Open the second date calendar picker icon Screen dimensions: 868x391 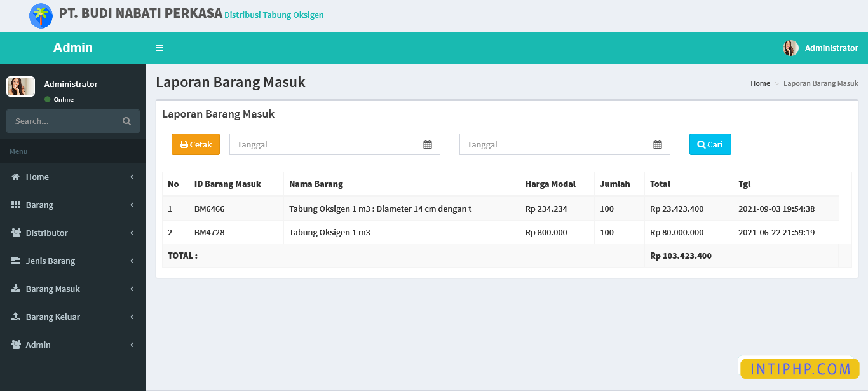pos(658,144)
